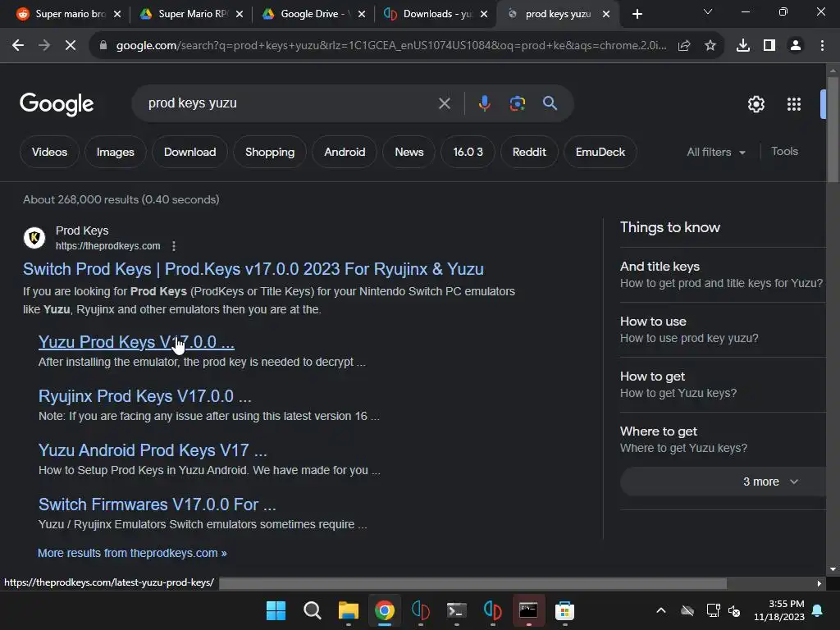
Task: Click the share page icon in the address bar
Action: pyautogui.click(x=684, y=46)
